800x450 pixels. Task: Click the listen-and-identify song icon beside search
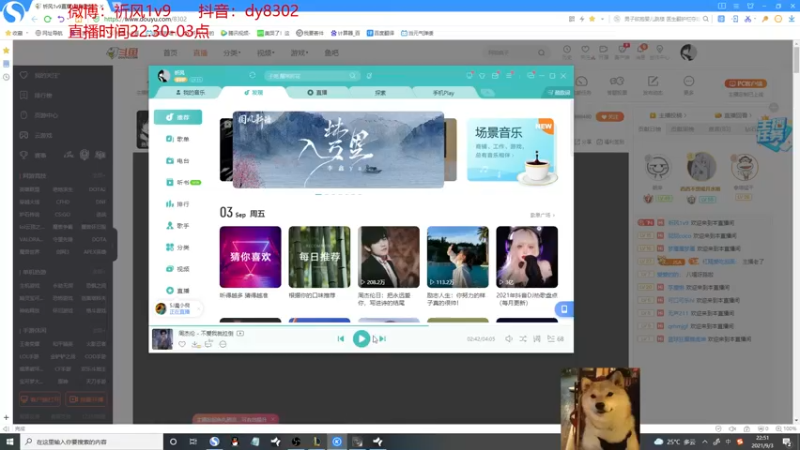point(369,76)
